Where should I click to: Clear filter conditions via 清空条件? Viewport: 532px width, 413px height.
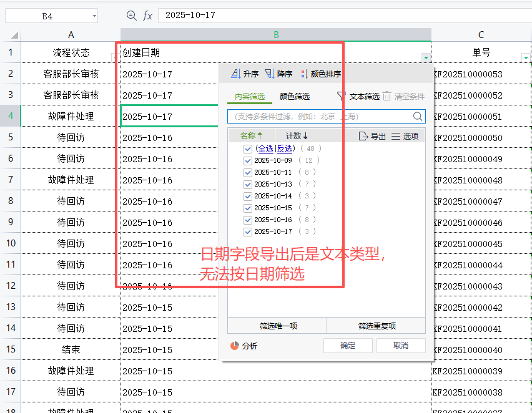pos(404,96)
